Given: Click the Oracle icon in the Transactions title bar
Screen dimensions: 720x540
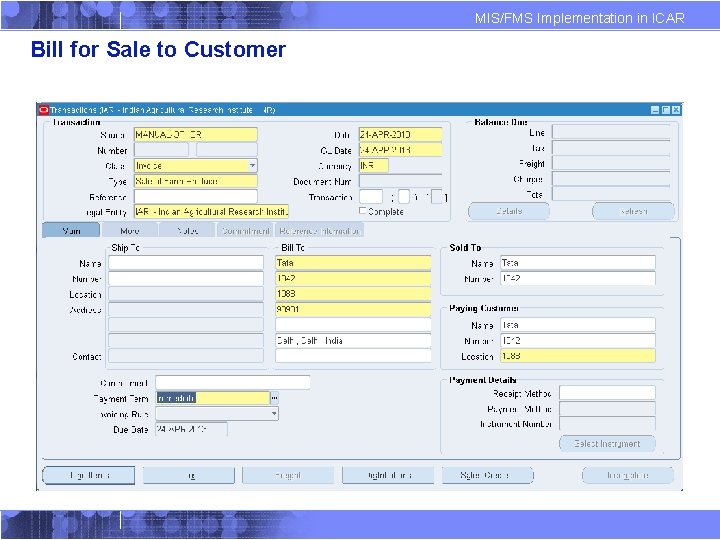Looking at the screenshot, I should [x=44, y=110].
